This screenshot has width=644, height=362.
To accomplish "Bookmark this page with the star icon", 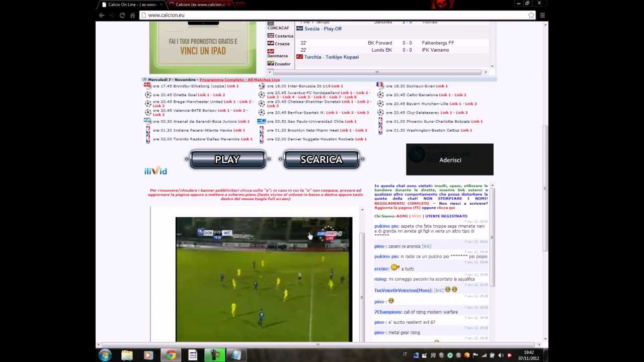I will point(531,15).
